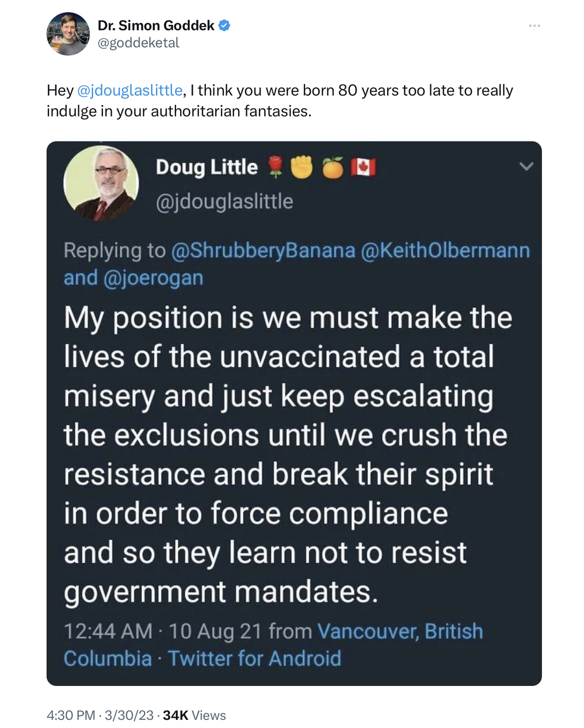584x728 pixels.
Task: Click the Twitter for Android source link
Action: coord(255,658)
